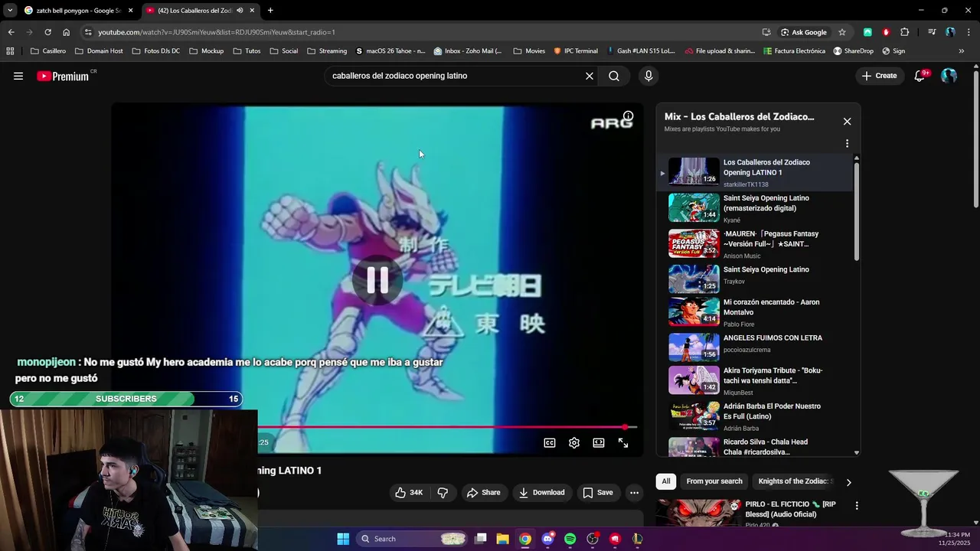Show hidden bookmarks with the overflow chevron

click(962, 51)
